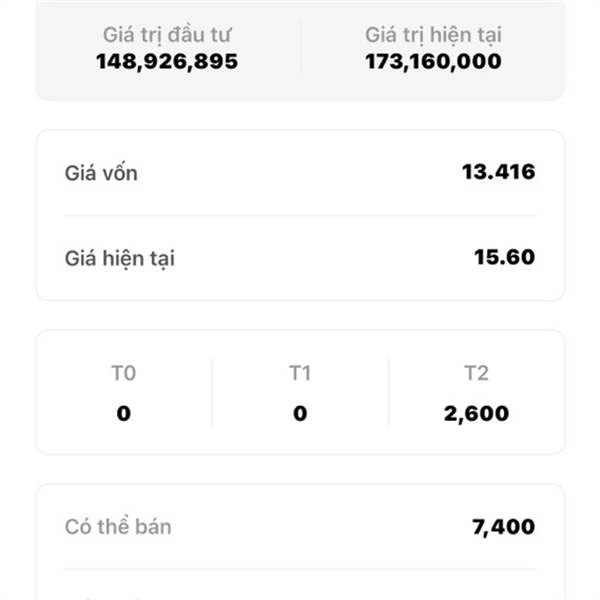Click the vertical divider in the top summary card
This screenshot has width=600, height=600.
[x=300, y=48]
